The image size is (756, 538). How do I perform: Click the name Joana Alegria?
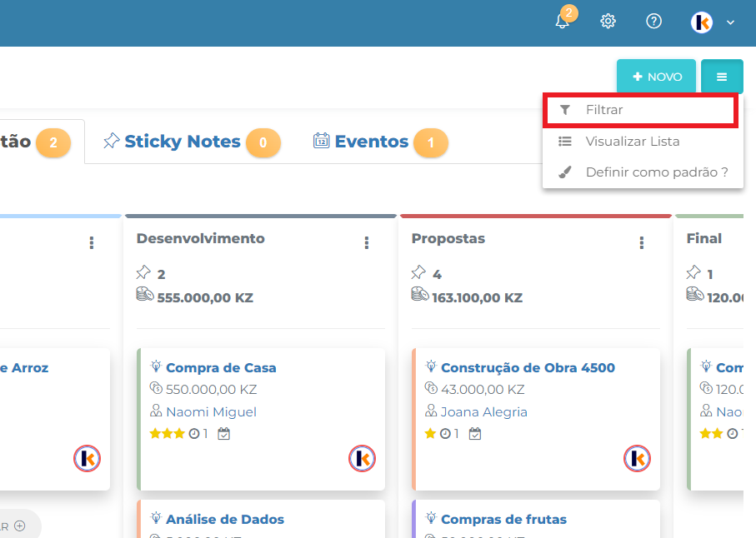pyautogui.click(x=484, y=411)
